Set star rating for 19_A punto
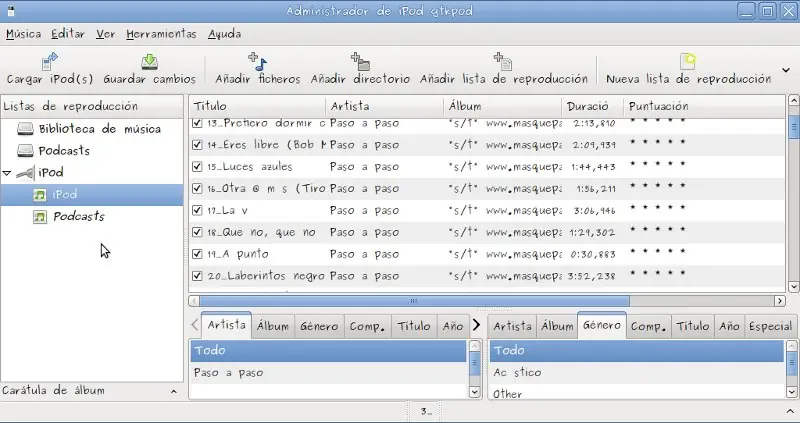Viewport: 800px width, 423px height. [x=658, y=252]
